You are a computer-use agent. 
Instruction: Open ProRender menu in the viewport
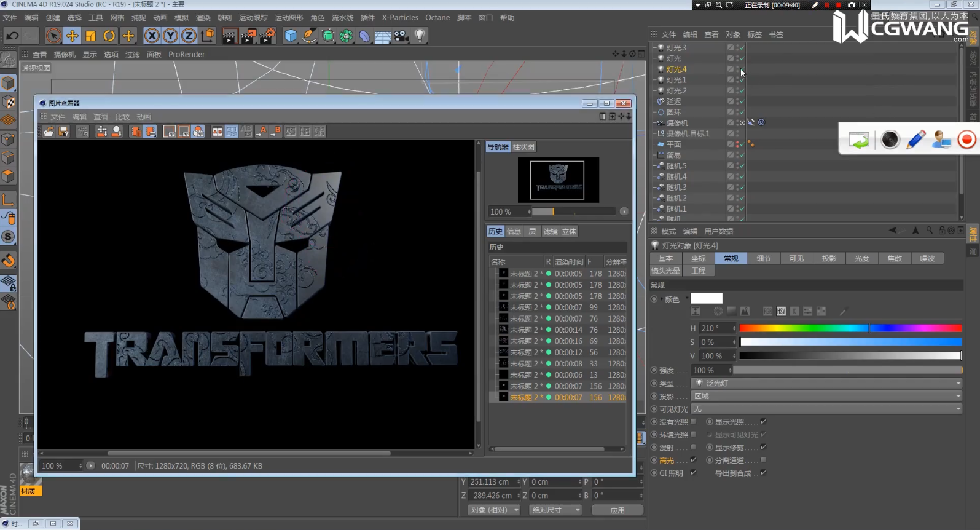187,54
